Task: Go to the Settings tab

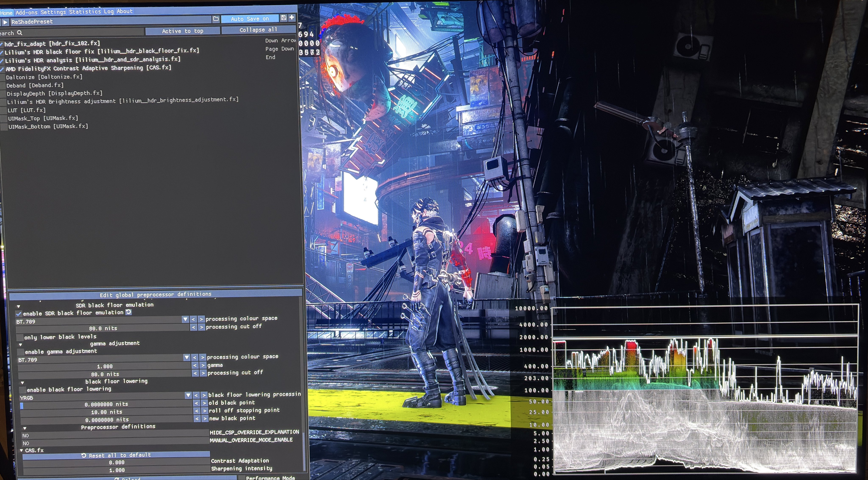Action: (x=53, y=12)
